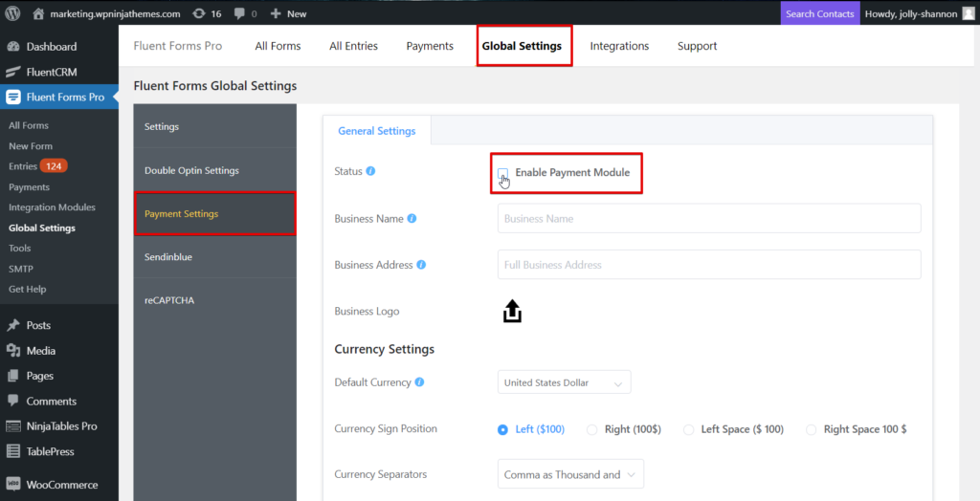The height and width of the screenshot is (501, 980).
Task: Click the info icon beside Business Address
Action: [x=421, y=265]
